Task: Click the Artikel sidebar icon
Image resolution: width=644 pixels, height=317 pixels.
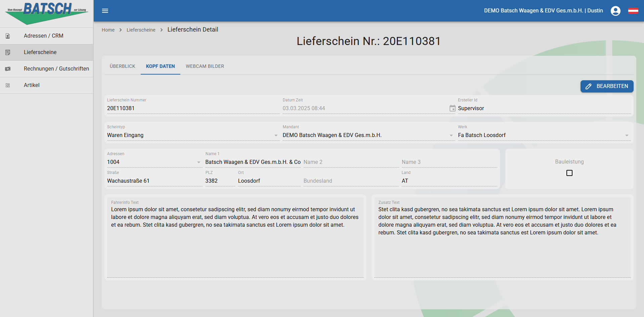Action: [x=8, y=85]
